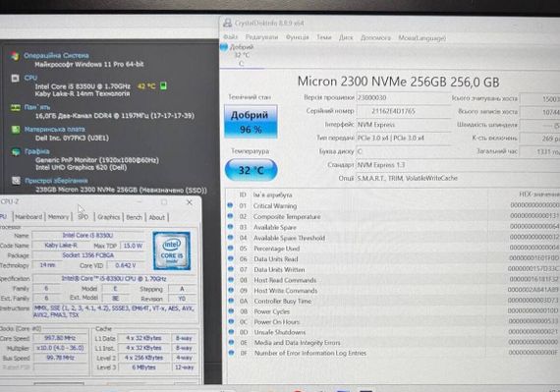Click the Операційна Система icon in Speccy
This screenshot has width=560, height=392.
[x=15, y=56]
